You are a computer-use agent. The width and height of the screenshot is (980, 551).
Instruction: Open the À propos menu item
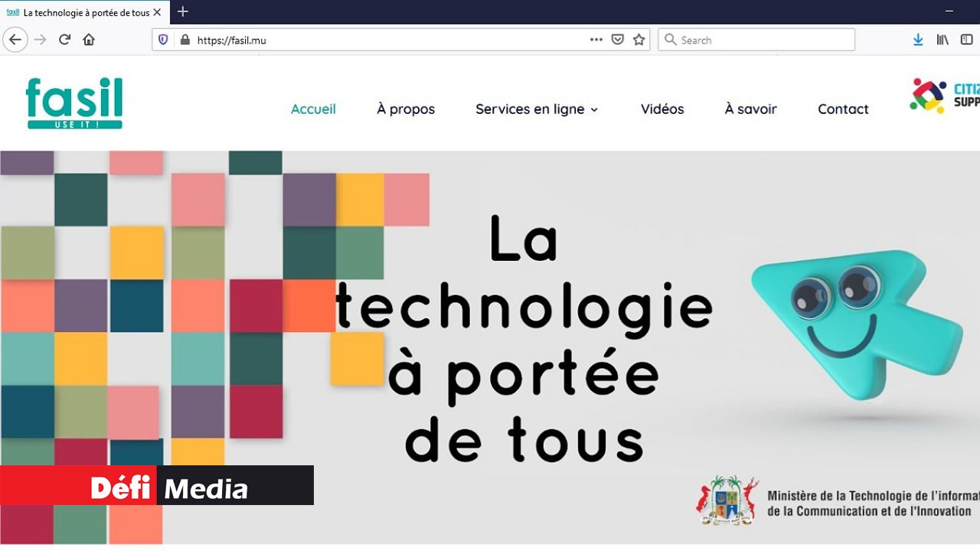coord(406,109)
